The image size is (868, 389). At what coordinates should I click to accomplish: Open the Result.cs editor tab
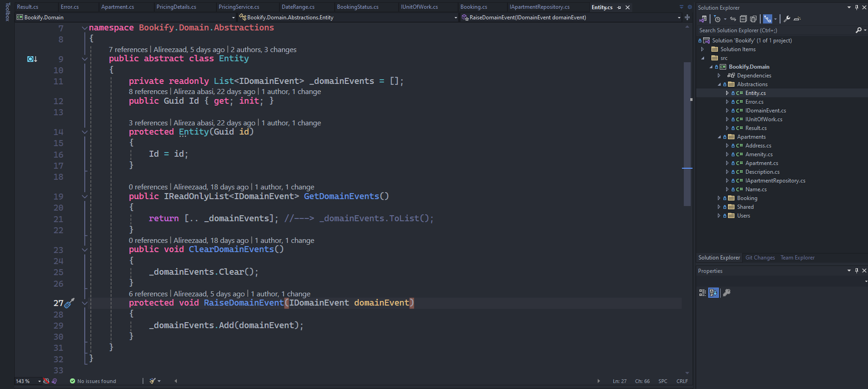28,7
